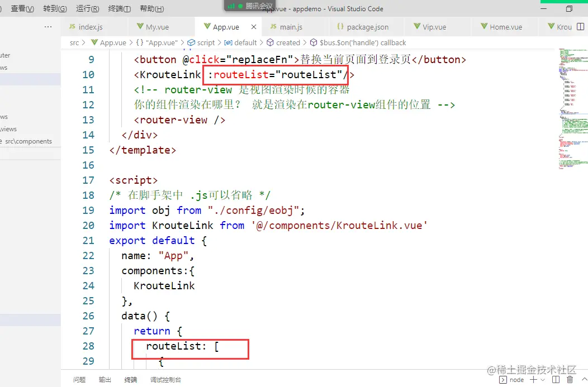Open the new terminal profile dropdown arrow
This screenshot has height=387, width=588.
(x=543, y=380)
